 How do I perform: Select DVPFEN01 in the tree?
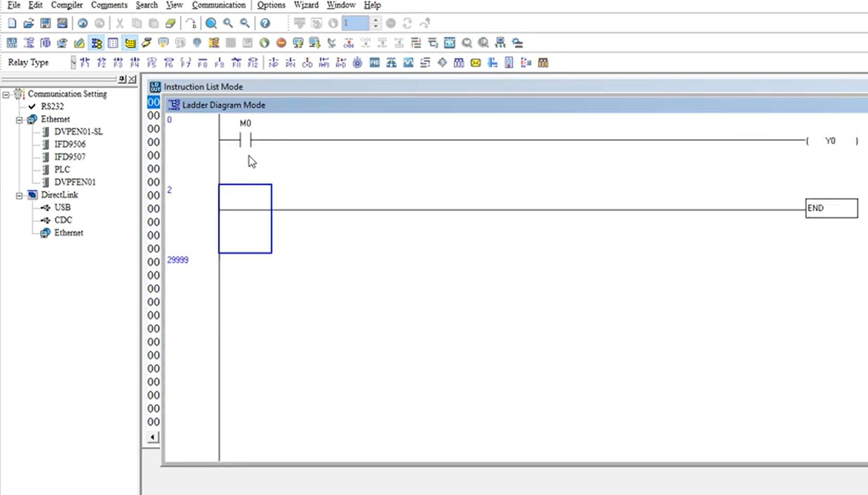[75, 182]
